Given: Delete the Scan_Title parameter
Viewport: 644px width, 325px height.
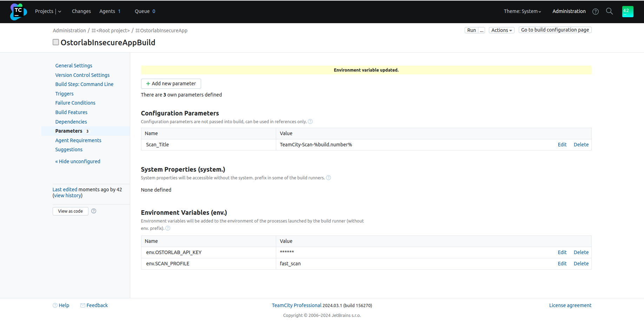Looking at the screenshot, I should point(581,145).
